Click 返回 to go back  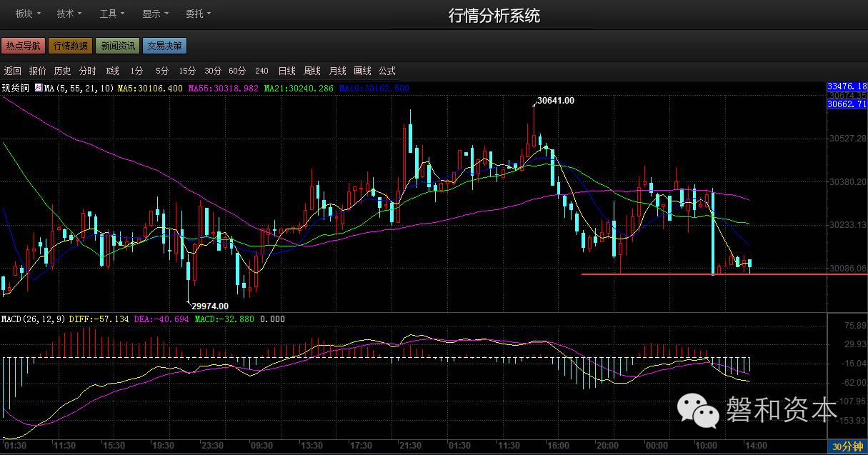[13, 71]
